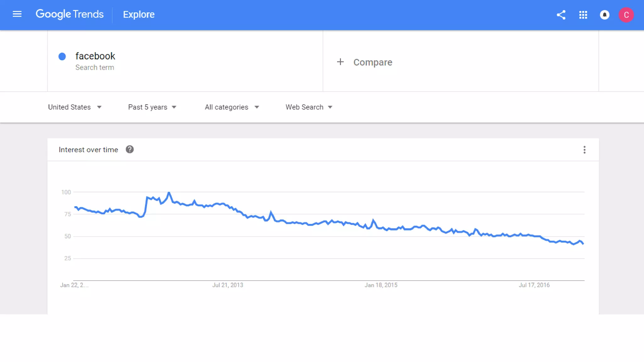This screenshot has height=362, width=644.
Task: Click the Jul 21, 2013 axis label
Action: (x=228, y=285)
